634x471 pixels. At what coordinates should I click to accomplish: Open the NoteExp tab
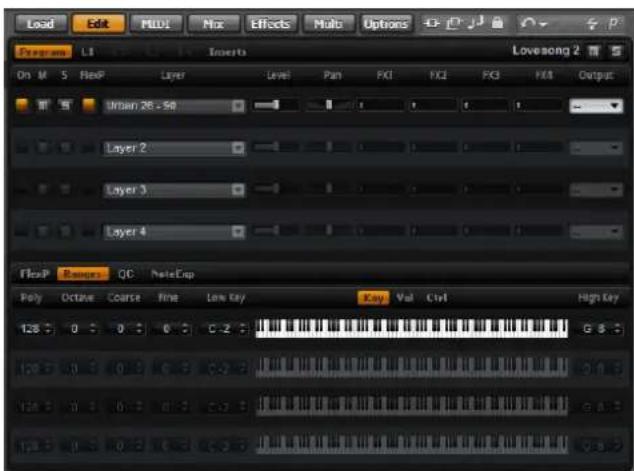pos(172,274)
